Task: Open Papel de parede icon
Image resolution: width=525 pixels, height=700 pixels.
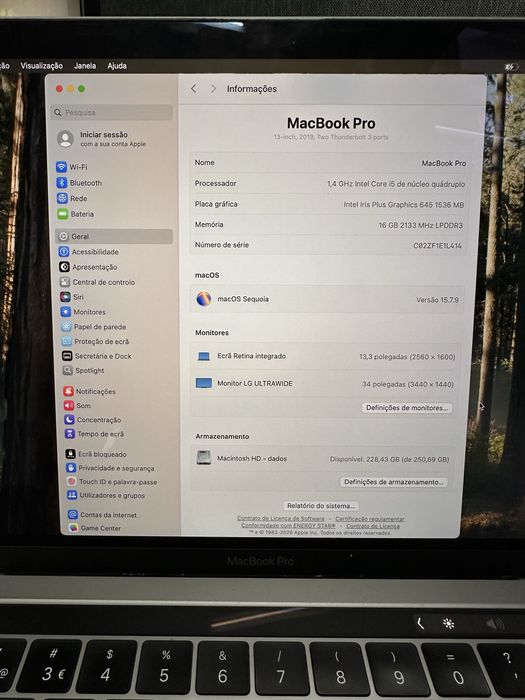Action: point(66,326)
